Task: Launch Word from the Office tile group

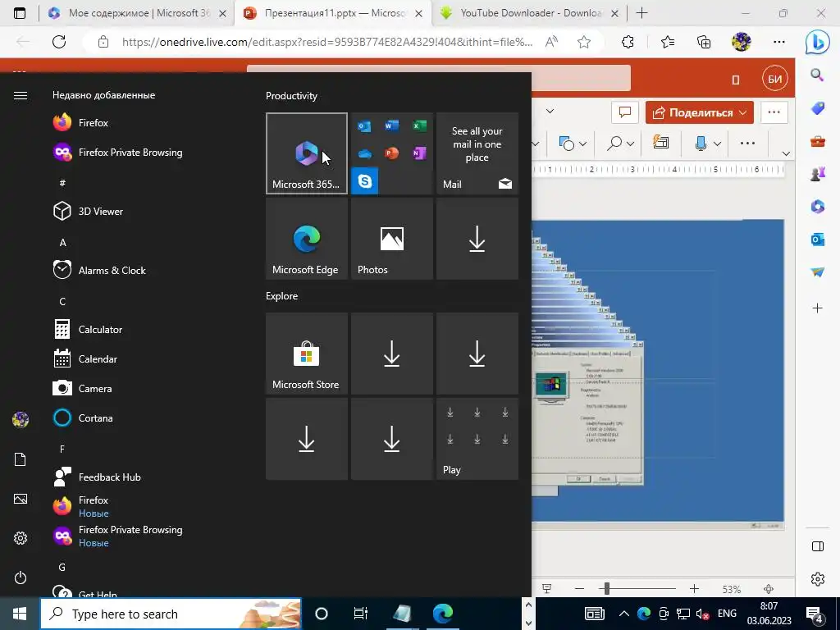Action: (391, 126)
